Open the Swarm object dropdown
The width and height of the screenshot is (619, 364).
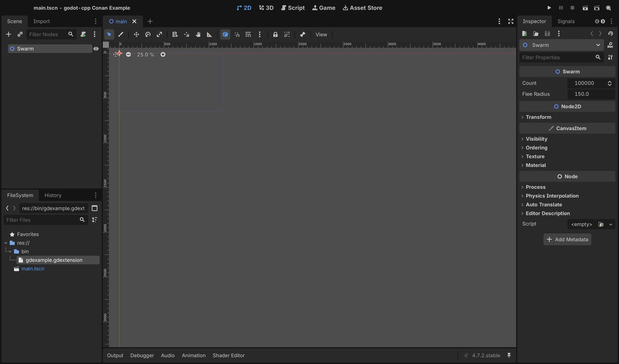pos(561,45)
